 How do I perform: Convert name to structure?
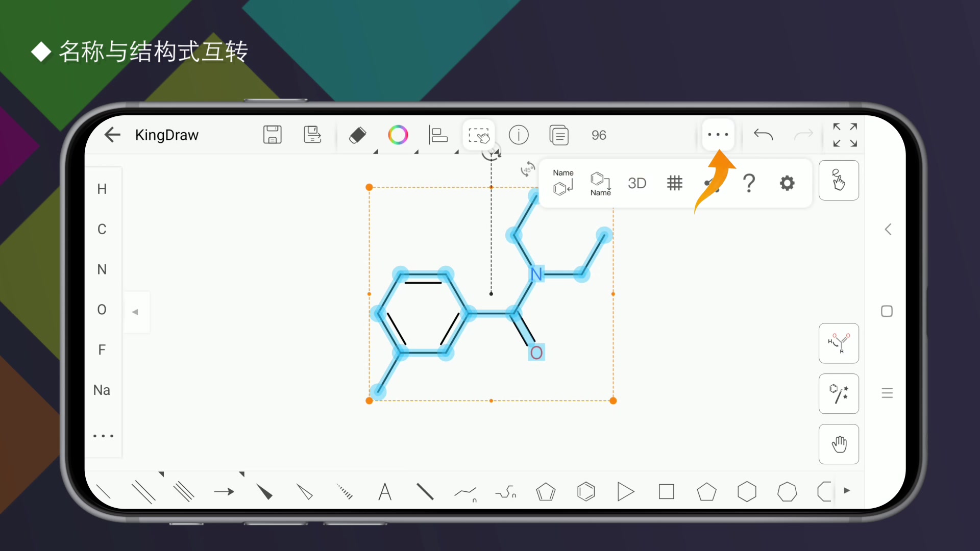coord(563,183)
